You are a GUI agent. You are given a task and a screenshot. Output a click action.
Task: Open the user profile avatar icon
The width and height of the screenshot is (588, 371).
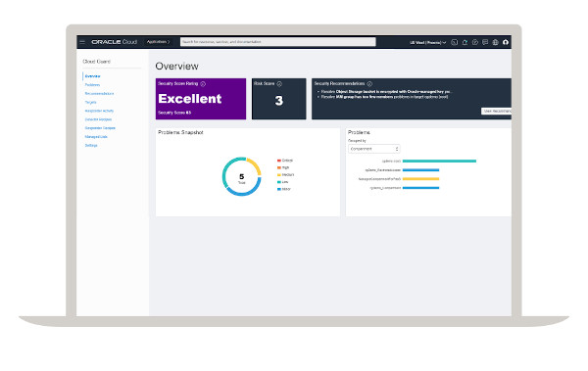pos(506,42)
